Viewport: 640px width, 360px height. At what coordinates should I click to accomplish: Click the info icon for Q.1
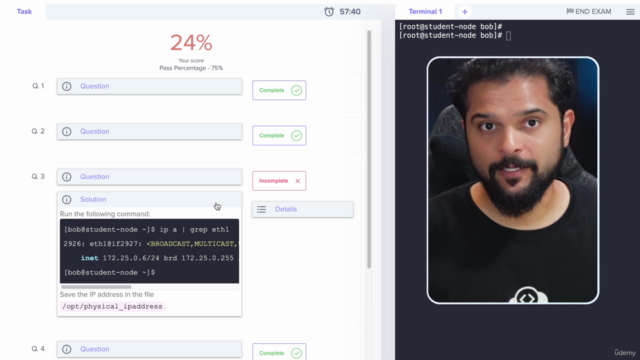point(67,86)
